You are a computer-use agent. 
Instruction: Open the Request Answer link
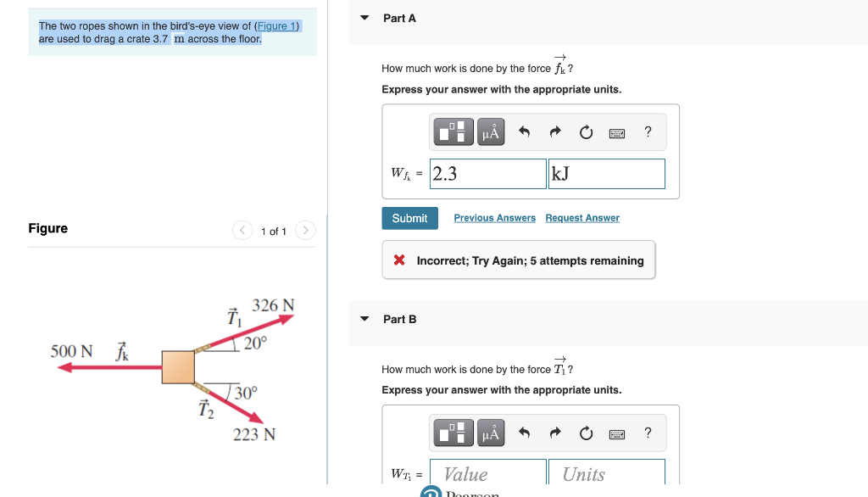tap(582, 218)
